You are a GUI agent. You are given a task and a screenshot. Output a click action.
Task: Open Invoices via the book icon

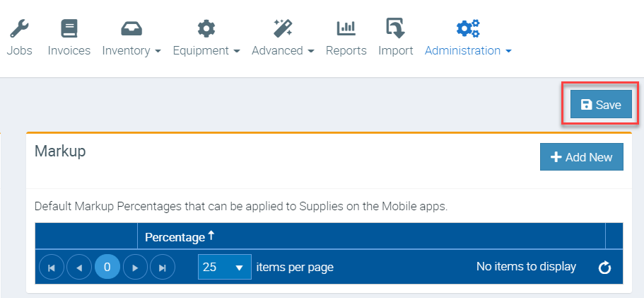(69, 28)
